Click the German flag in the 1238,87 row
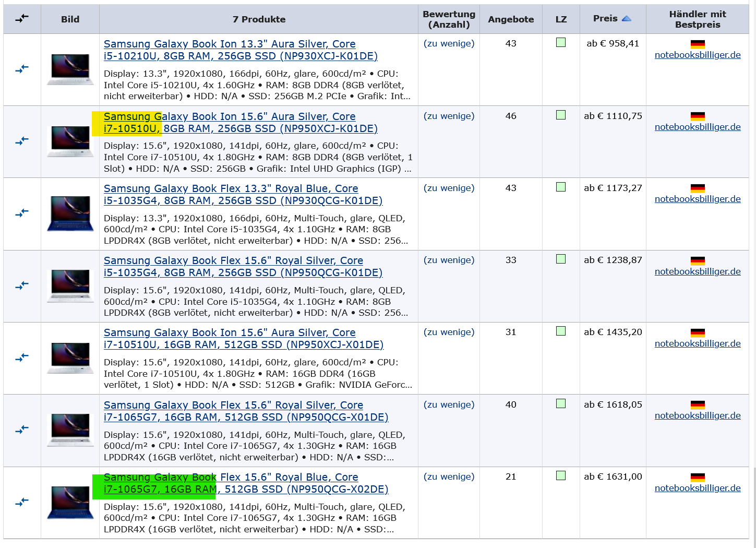The width and height of the screenshot is (756, 548). [x=698, y=261]
